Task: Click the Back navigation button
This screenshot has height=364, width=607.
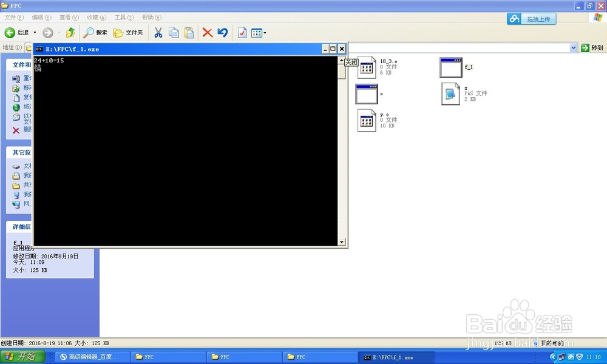Action: (16, 33)
